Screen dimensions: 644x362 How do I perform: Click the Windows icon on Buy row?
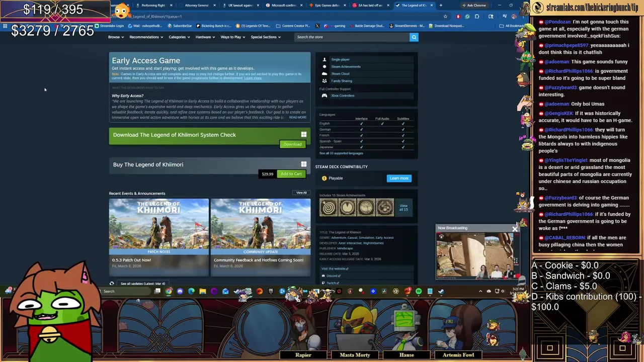(x=303, y=164)
